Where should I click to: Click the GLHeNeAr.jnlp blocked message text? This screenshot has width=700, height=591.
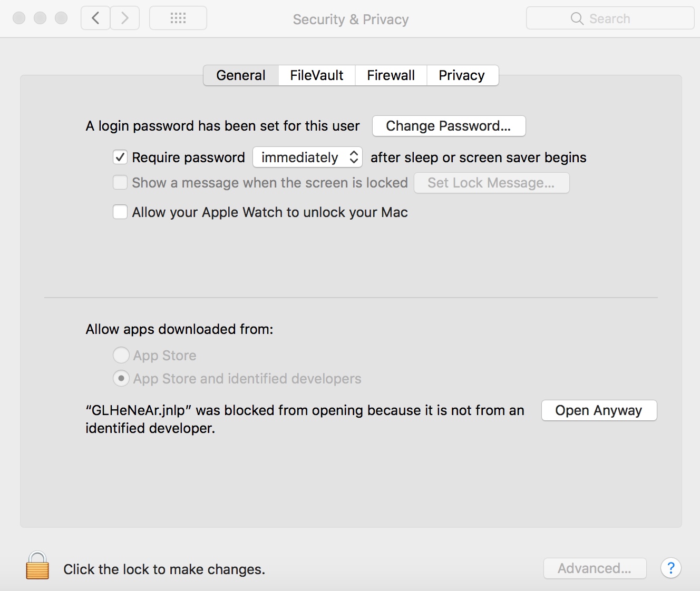click(305, 419)
